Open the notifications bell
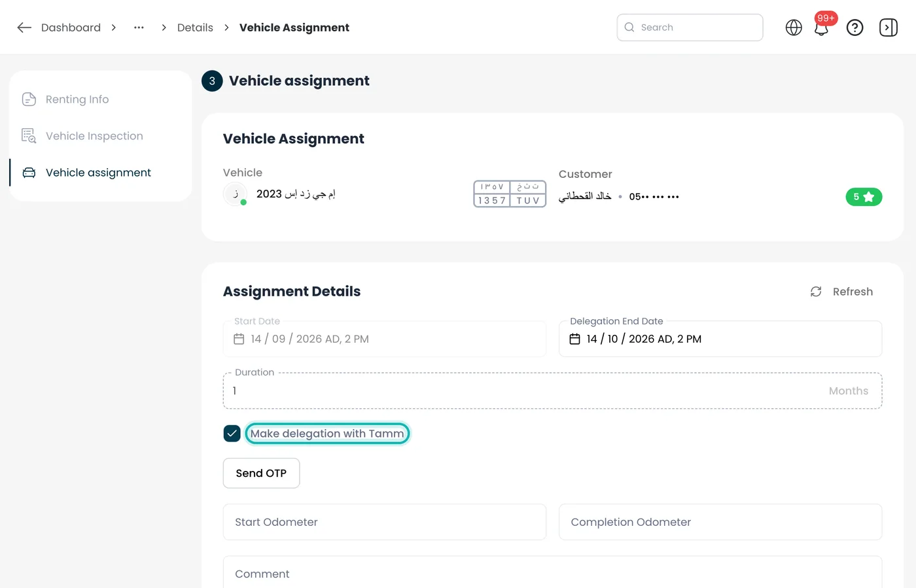916x588 pixels. tap(821, 29)
